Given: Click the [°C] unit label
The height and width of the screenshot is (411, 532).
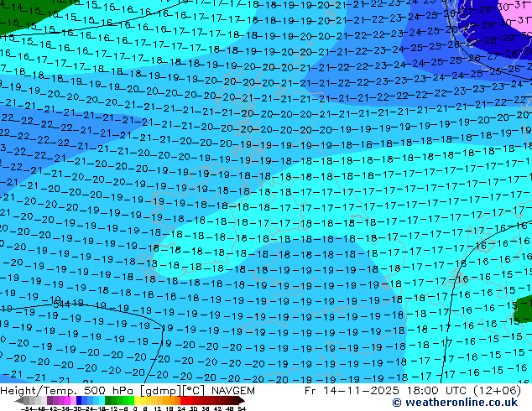Looking at the screenshot, I should point(193,391).
